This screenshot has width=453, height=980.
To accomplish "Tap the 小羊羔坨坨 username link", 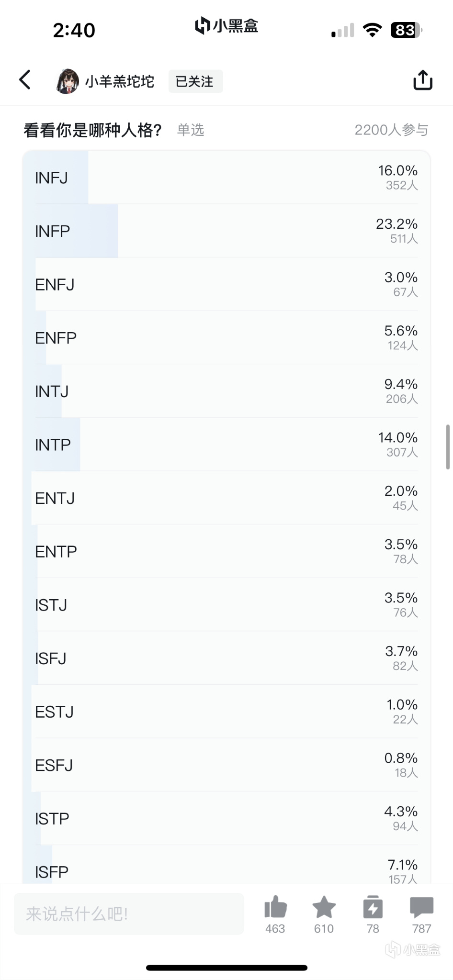I will 119,81.
